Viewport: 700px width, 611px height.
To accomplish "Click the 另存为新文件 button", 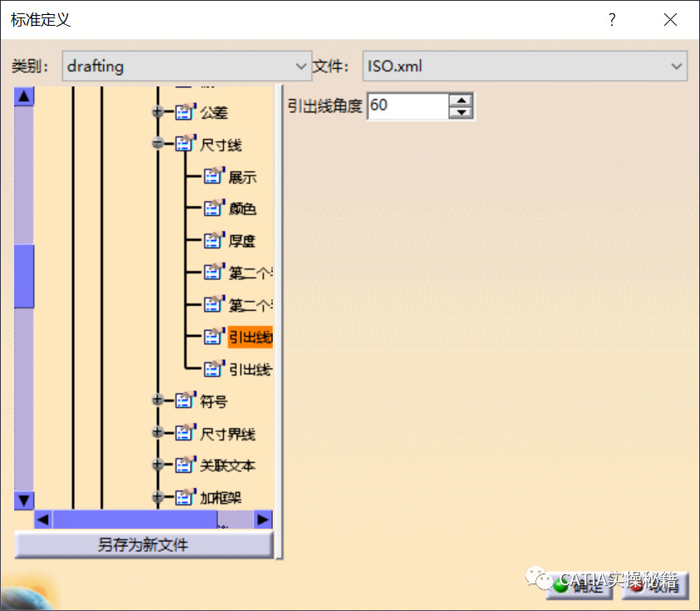I will (x=143, y=545).
